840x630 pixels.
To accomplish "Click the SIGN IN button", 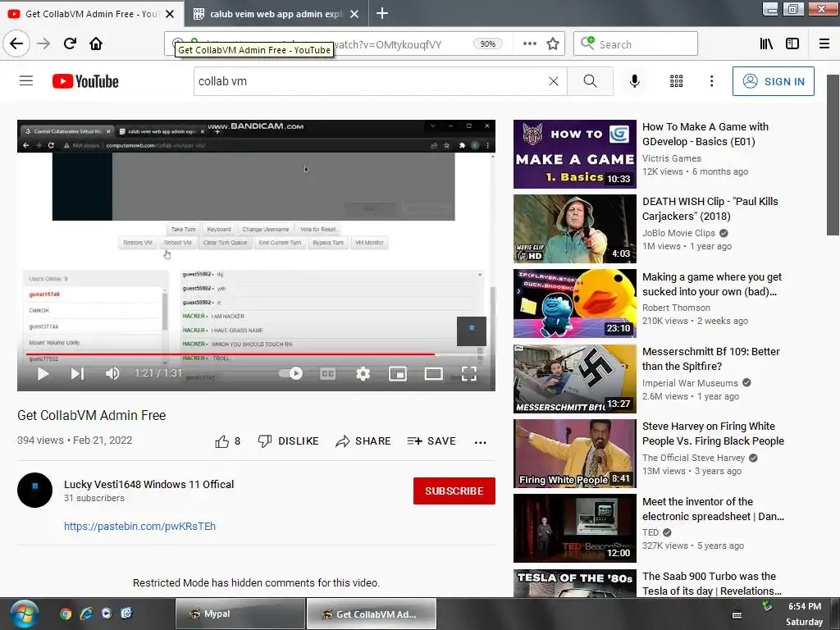I will [x=773, y=81].
